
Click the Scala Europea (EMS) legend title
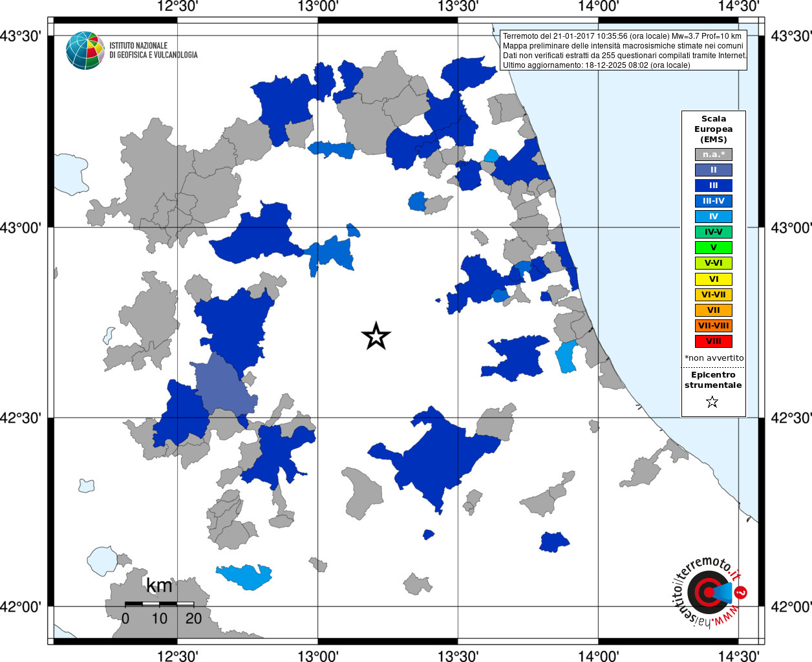tap(714, 129)
